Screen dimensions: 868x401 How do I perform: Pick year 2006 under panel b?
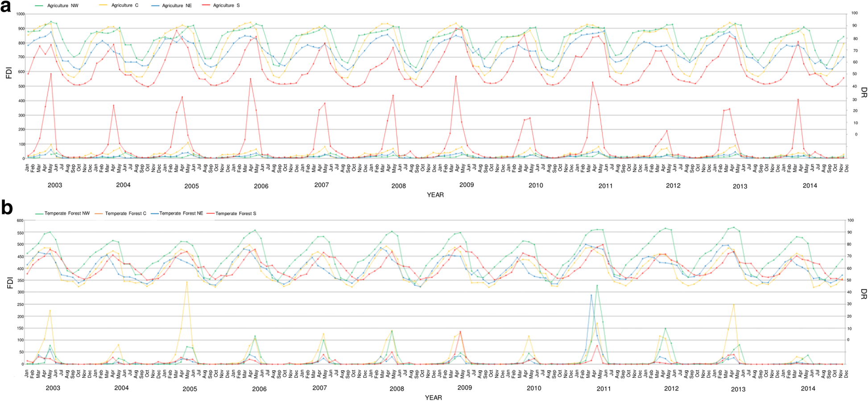[x=259, y=389]
